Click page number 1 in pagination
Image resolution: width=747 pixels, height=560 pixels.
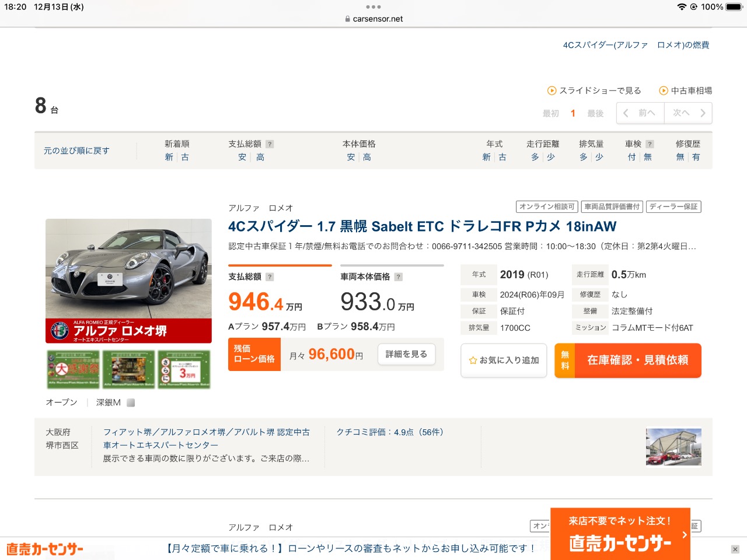[573, 113]
